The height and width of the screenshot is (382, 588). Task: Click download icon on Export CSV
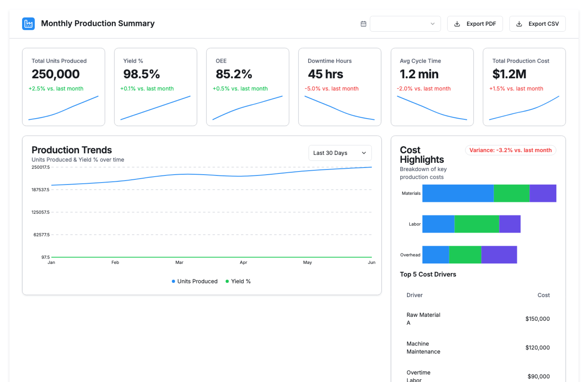click(x=519, y=24)
